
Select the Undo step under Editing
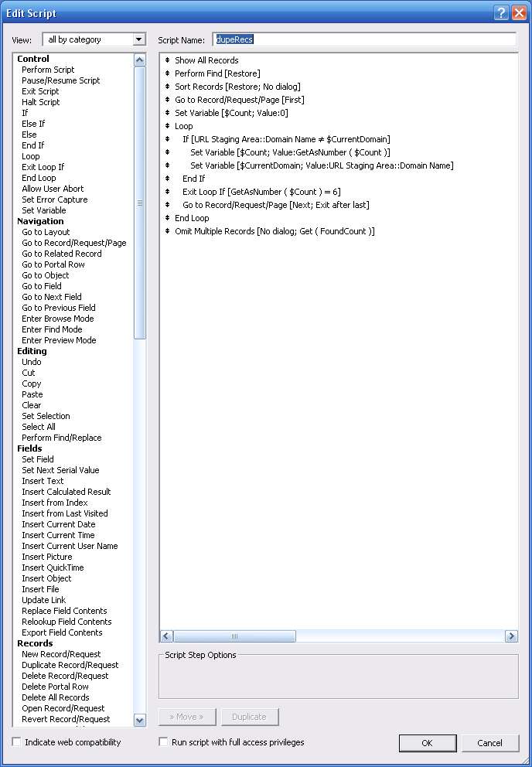click(32, 362)
